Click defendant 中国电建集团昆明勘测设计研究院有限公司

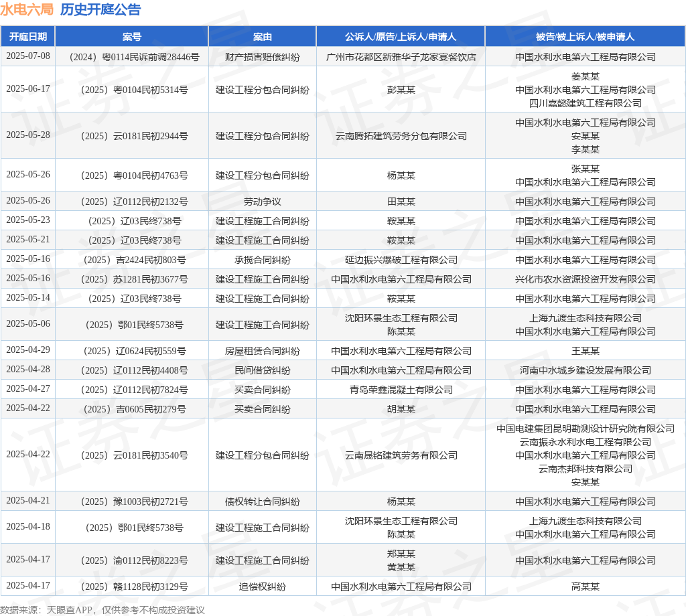click(x=586, y=429)
